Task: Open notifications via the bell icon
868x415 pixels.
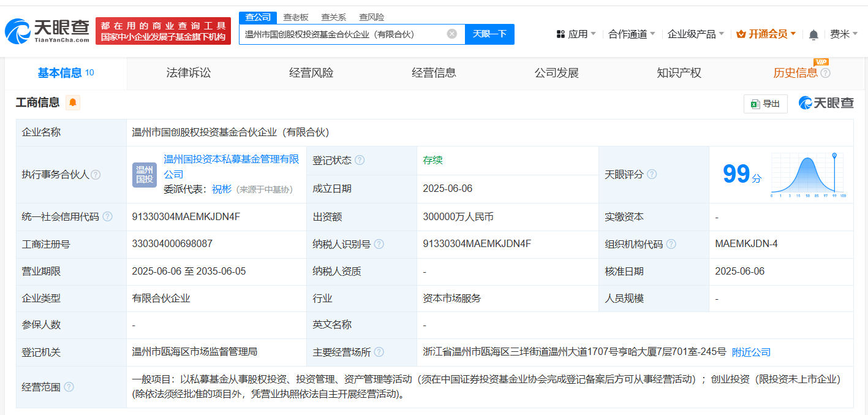Action: 813,35
